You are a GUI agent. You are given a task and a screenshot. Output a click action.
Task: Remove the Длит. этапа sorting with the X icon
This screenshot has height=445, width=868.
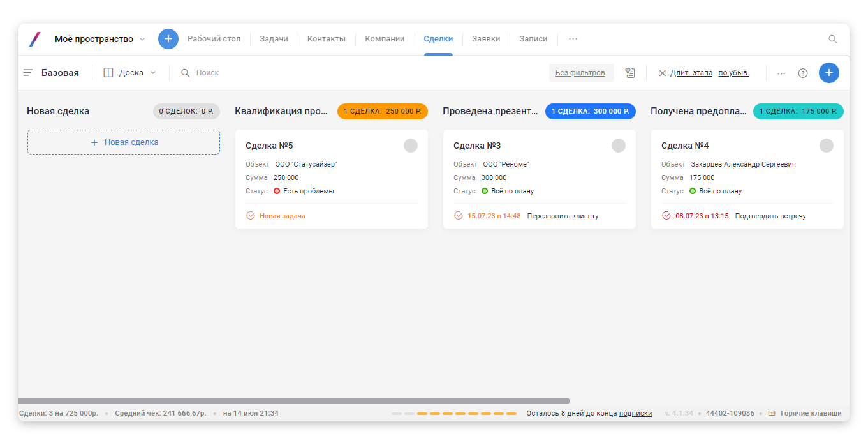point(662,73)
